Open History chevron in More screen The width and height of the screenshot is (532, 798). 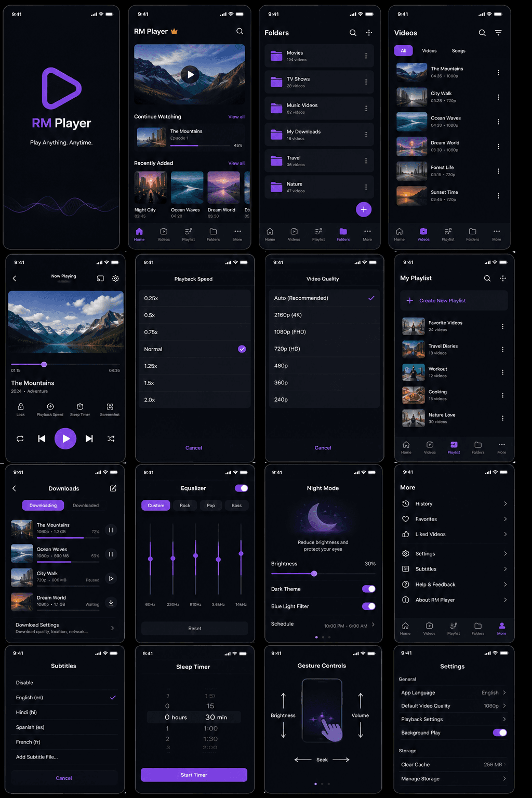tap(505, 503)
